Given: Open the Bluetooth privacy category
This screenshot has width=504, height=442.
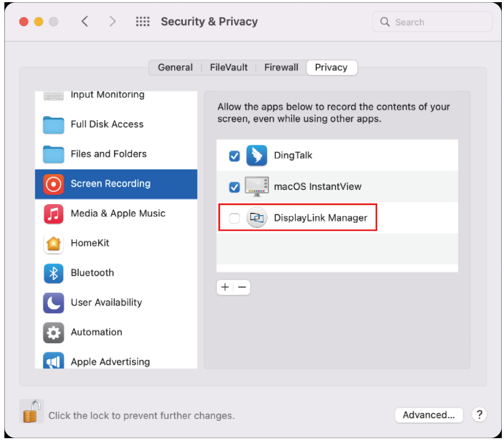Looking at the screenshot, I should pos(92,273).
